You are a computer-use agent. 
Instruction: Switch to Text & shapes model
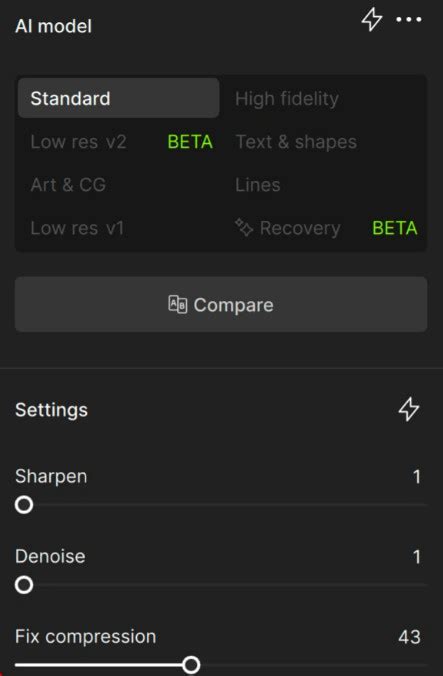point(325,141)
